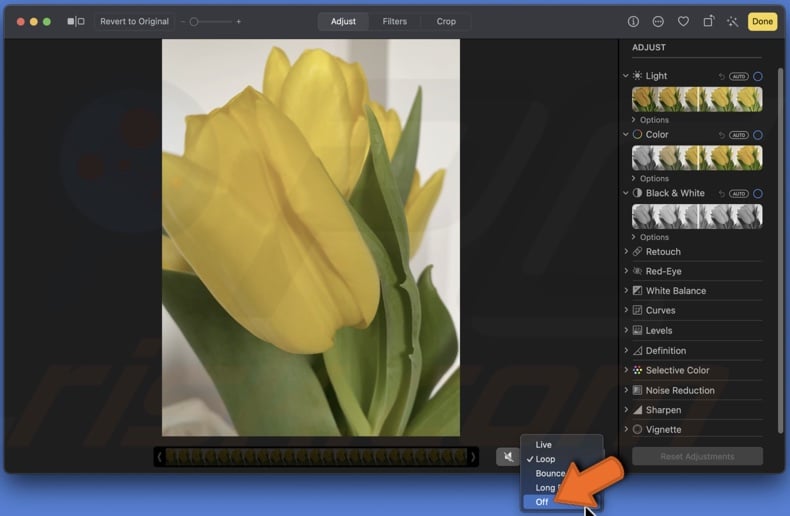
Task: Click the yellow Done button
Action: (762, 21)
